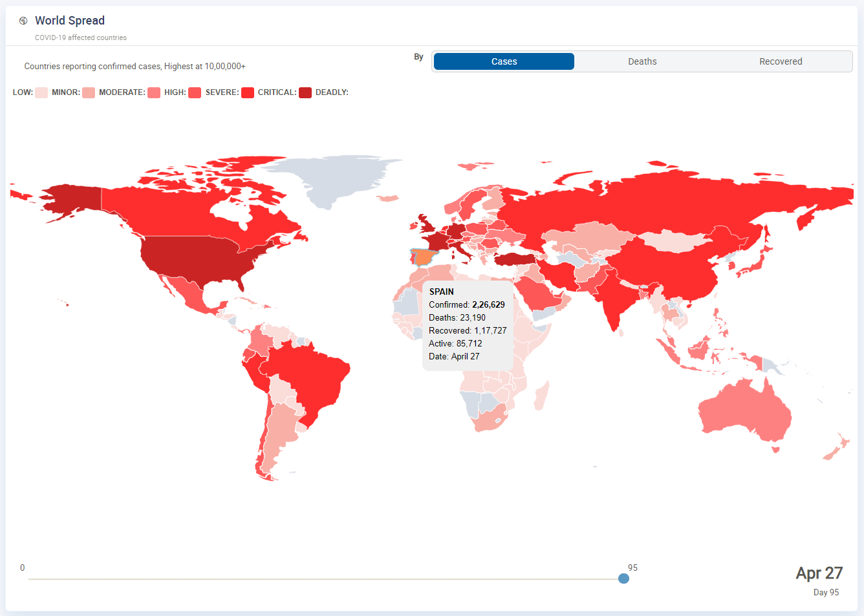Click the MINOR legend color swatch
The height and width of the screenshot is (616, 864).
click(88, 92)
